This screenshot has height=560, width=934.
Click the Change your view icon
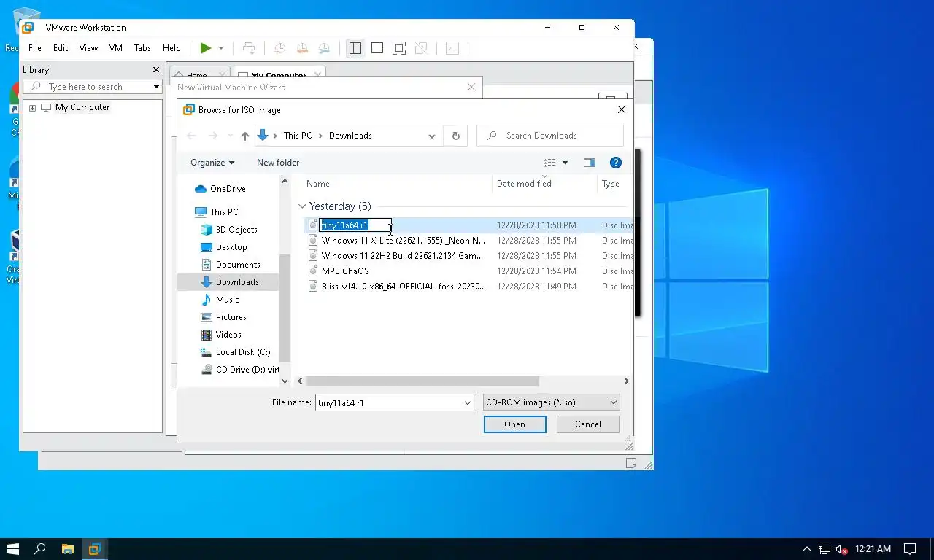550,163
